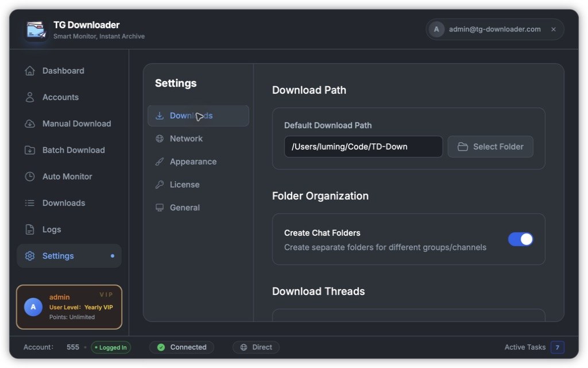
Task: Click the Batch Download folder icon
Action: [30, 150]
